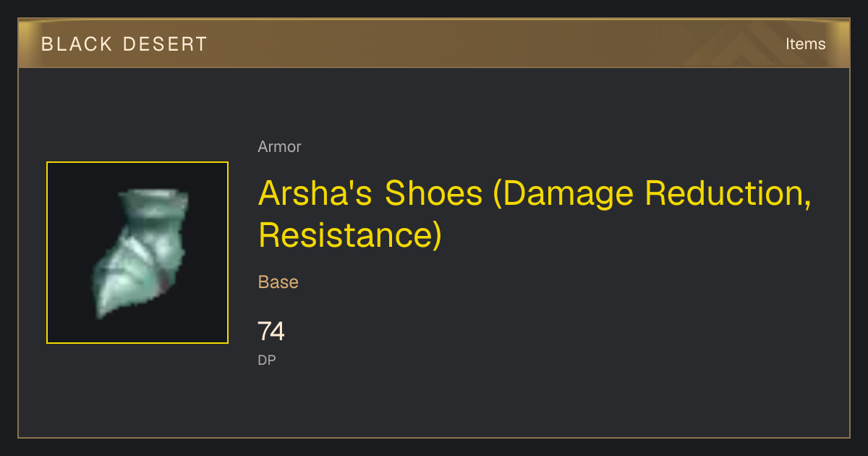Viewport: 868px width, 456px height.
Task: Open the Items link in the header
Action: click(805, 43)
